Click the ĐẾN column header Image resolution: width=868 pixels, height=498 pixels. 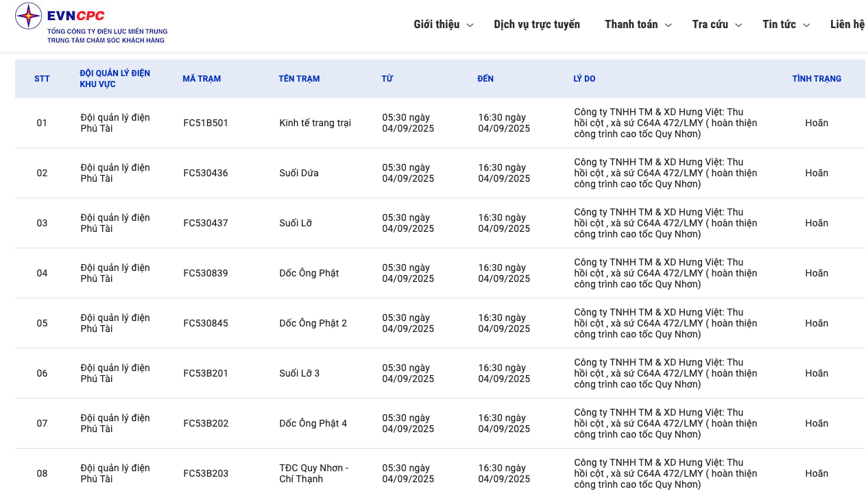(x=485, y=79)
